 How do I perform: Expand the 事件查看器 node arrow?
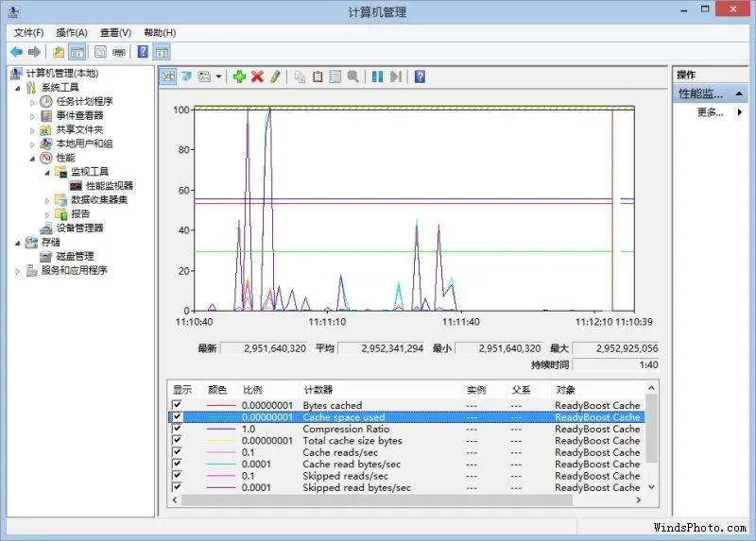(x=32, y=116)
